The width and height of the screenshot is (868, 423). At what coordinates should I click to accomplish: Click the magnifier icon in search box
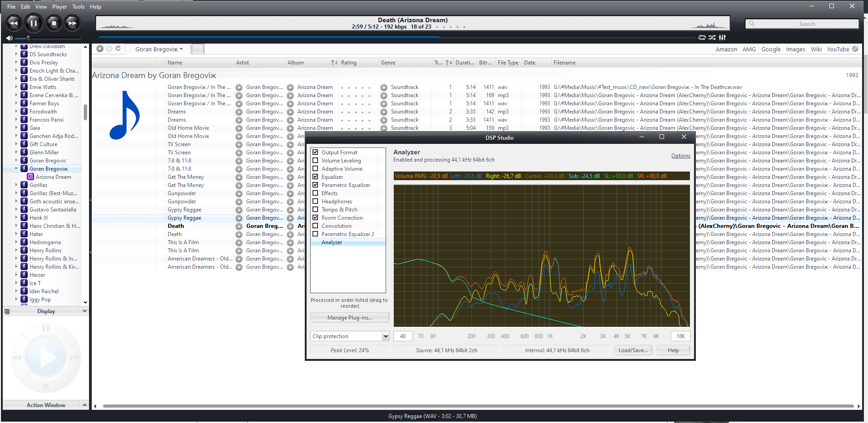pos(752,24)
